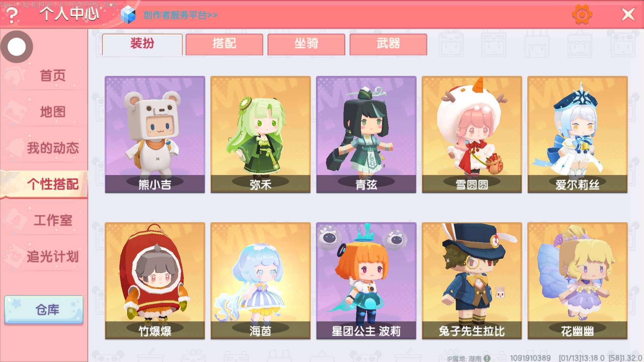Choose the 兔子先生拉比 skin card

472,281
